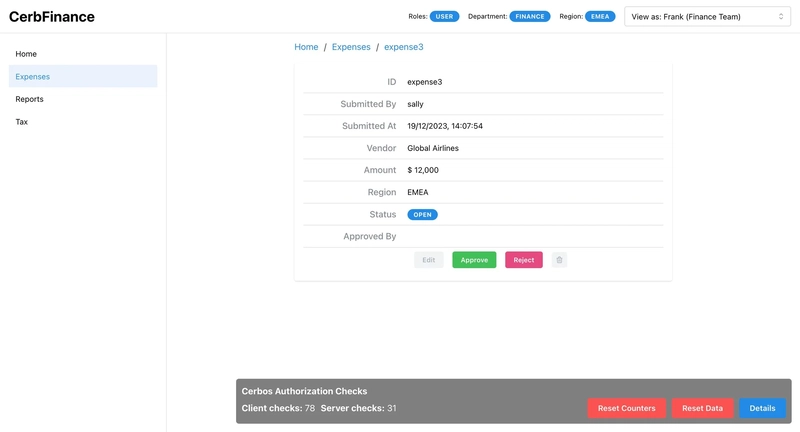
Task: Click the USER role badge
Action: 444,16
